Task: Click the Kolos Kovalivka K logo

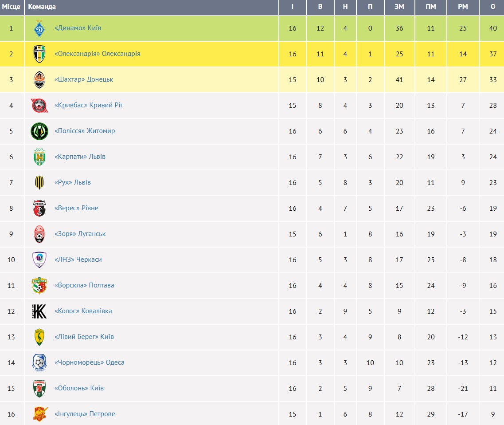Action: tap(39, 311)
